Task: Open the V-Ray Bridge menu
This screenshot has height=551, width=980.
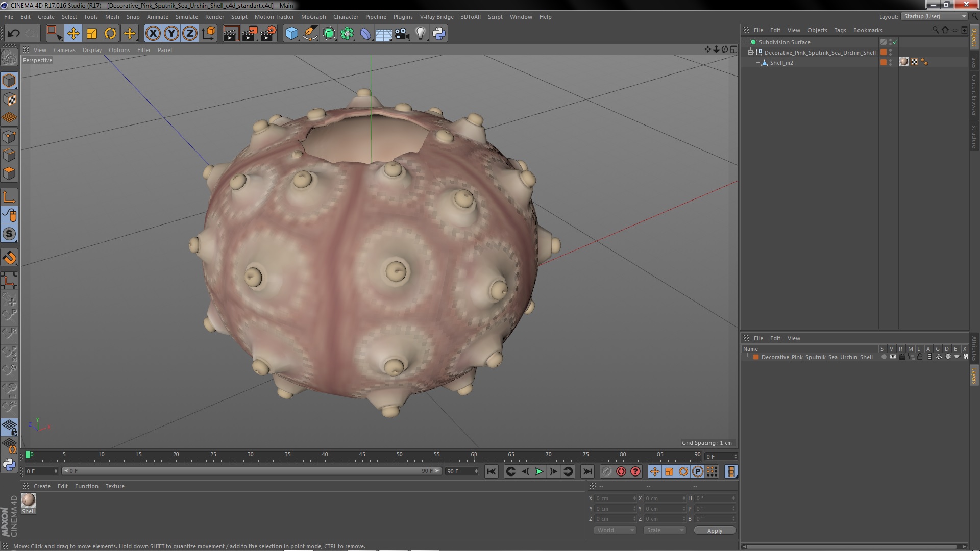Action: [x=436, y=17]
